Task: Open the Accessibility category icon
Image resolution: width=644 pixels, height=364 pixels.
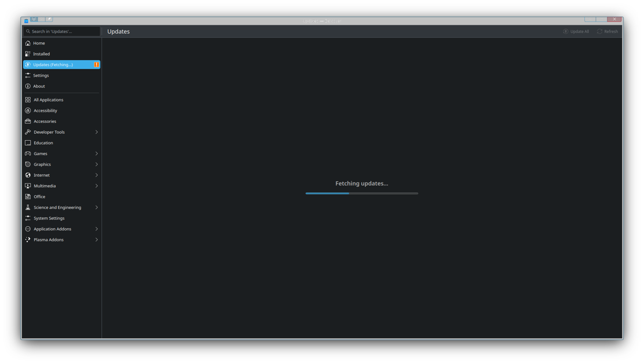Action: (x=28, y=111)
